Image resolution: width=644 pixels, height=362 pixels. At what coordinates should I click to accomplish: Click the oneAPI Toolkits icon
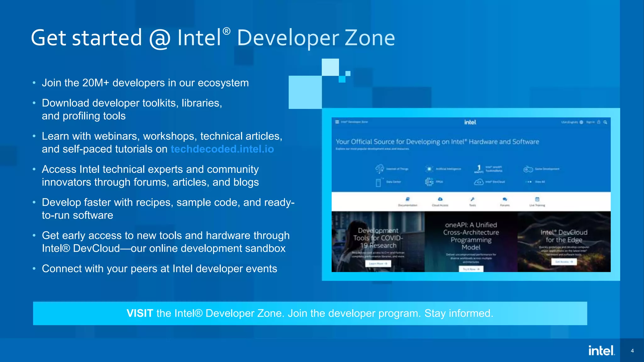(x=479, y=169)
